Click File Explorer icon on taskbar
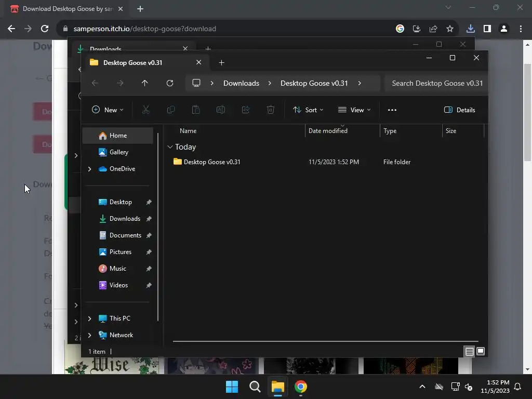Image resolution: width=532 pixels, height=399 pixels. tap(277, 387)
